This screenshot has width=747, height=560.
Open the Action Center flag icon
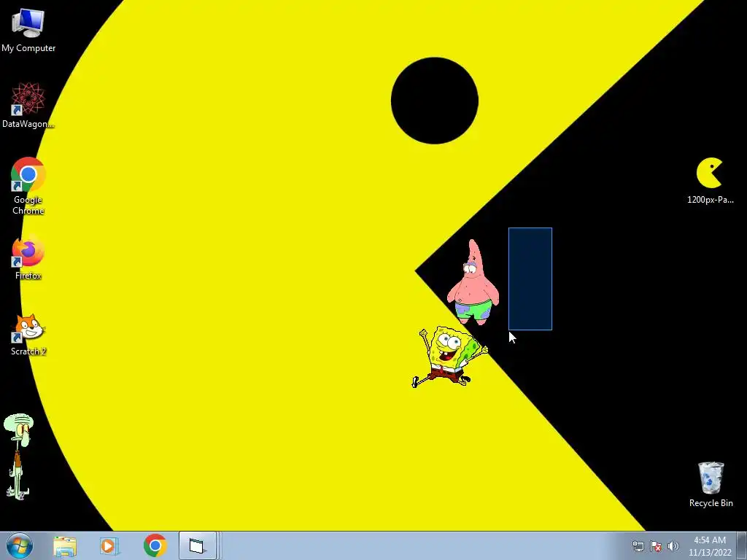tap(656, 546)
